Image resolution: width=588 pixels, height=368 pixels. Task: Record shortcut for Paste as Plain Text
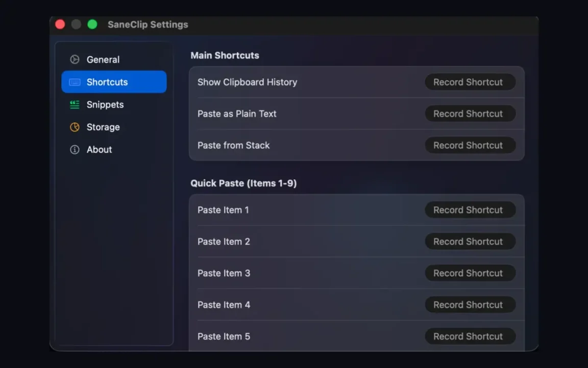pyautogui.click(x=470, y=113)
